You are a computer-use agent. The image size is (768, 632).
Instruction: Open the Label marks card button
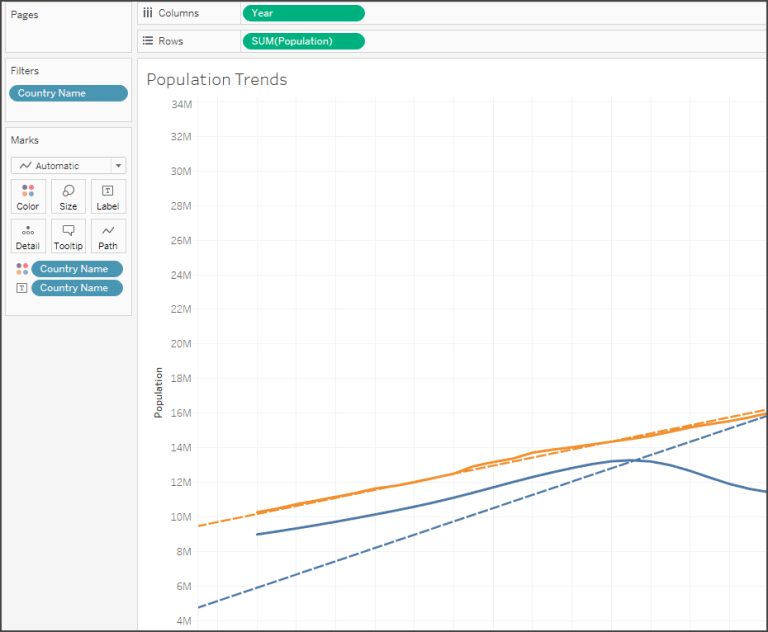(108, 196)
